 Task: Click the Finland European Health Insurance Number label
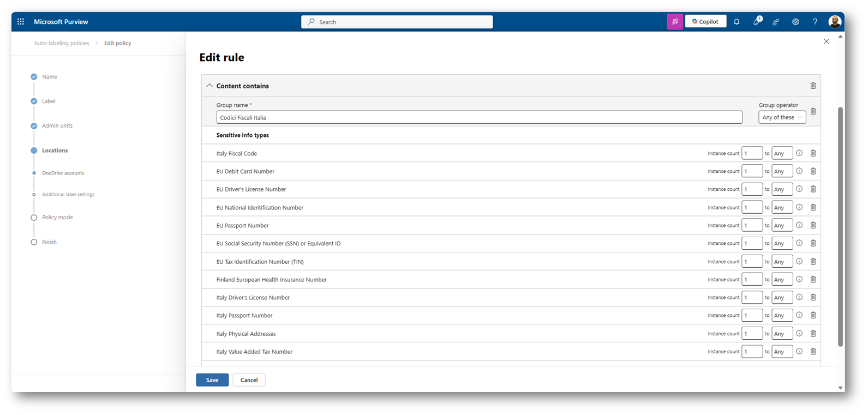(271, 280)
